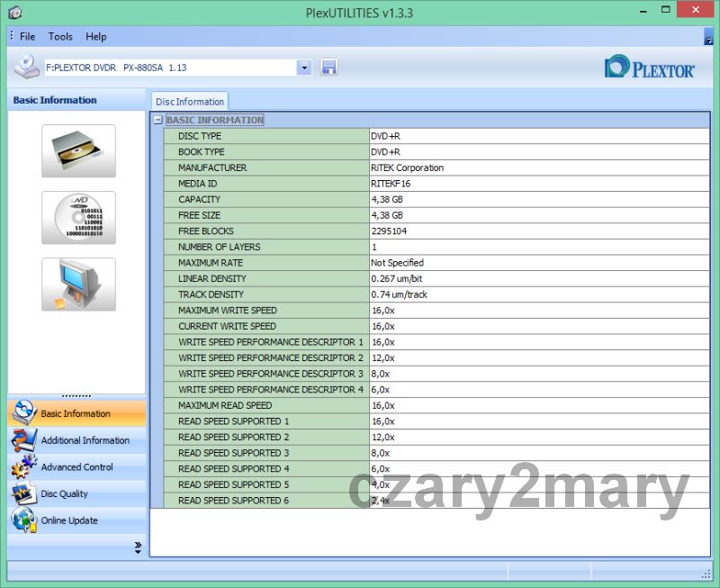Select READ SPEED SUPPORTED 3 row
Image resolution: width=720 pixels, height=588 pixels.
(x=436, y=453)
